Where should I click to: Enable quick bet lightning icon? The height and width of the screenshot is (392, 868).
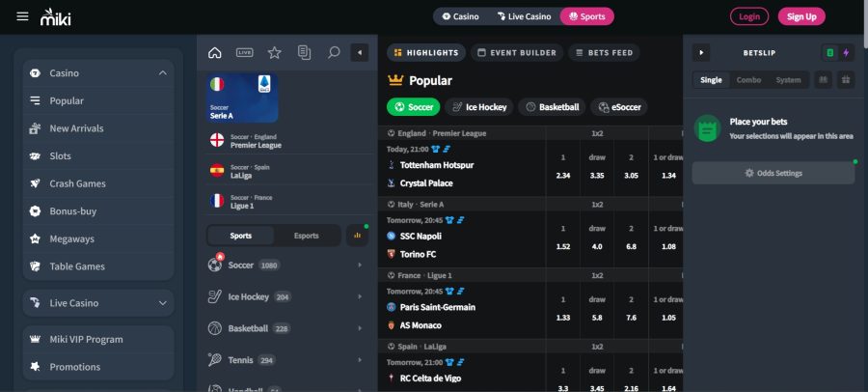coord(846,52)
